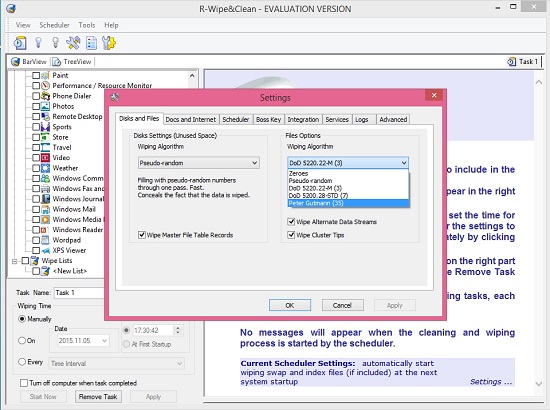Click the tree list scroll up arrow

(x=192, y=75)
